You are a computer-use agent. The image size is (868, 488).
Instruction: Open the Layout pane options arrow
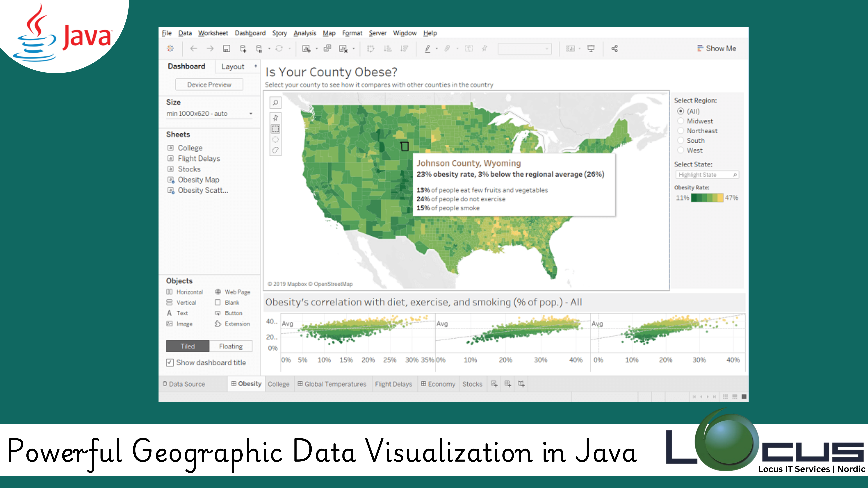click(x=256, y=66)
